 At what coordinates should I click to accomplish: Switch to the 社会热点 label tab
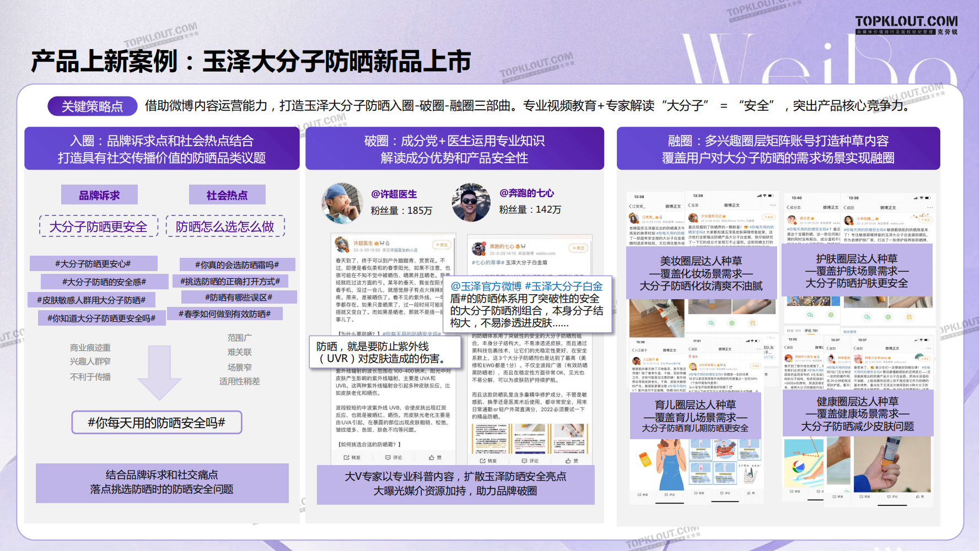click(227, 195)
